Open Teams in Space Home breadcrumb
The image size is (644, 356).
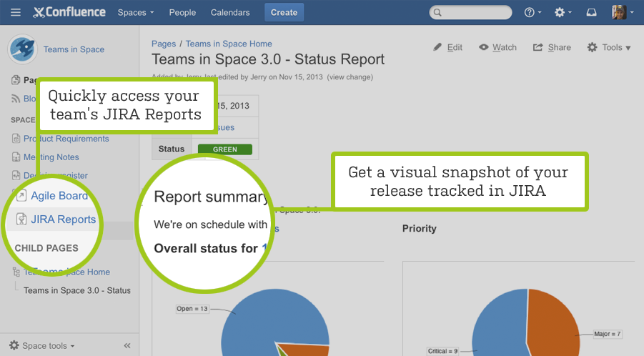229,44
